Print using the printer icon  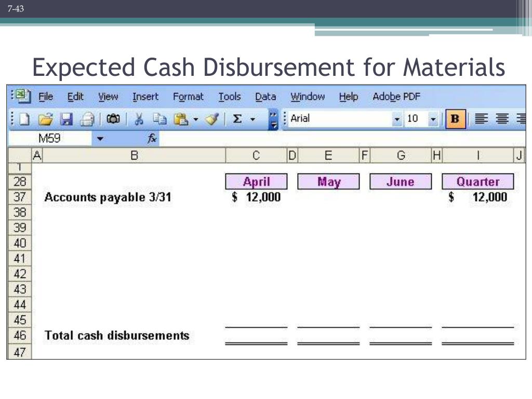[x=87, y=119]
